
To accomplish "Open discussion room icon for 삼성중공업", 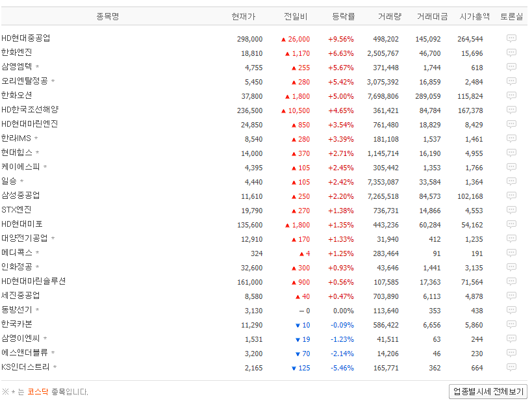I will 511,196.
